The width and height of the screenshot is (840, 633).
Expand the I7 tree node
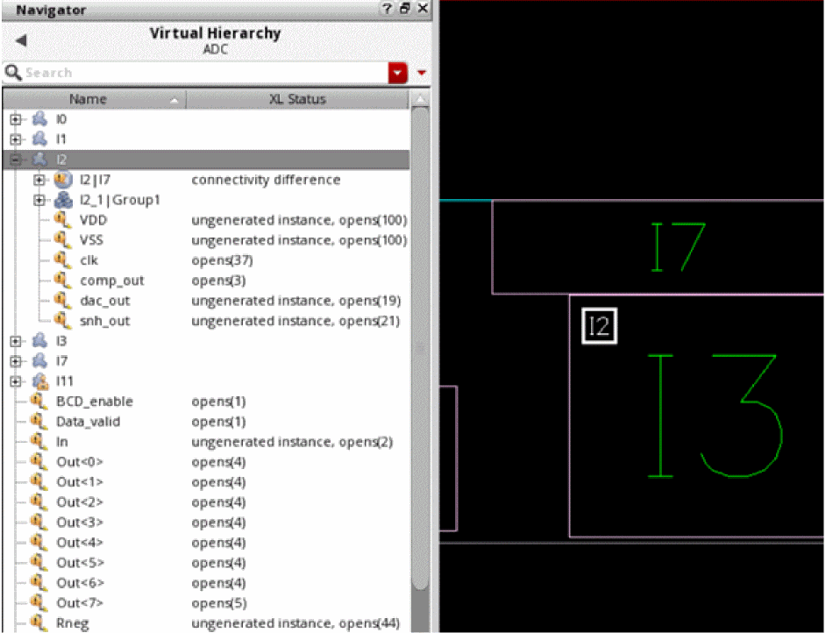coord(16,361)
